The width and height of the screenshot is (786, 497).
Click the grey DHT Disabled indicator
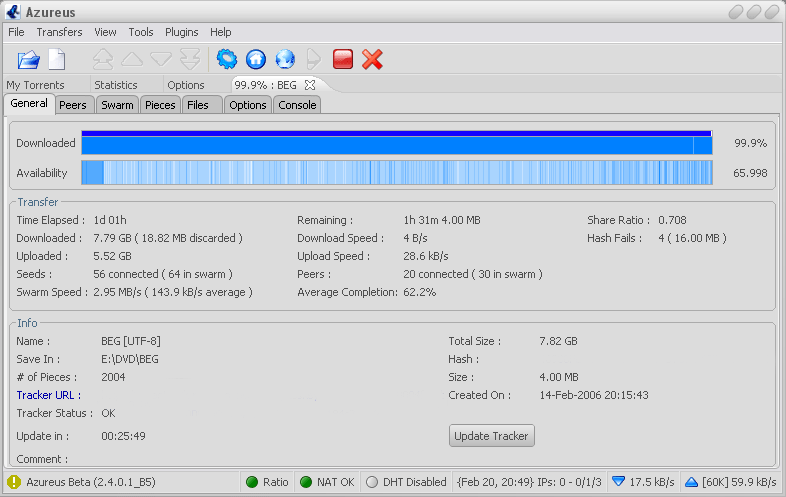coord(372,482)
